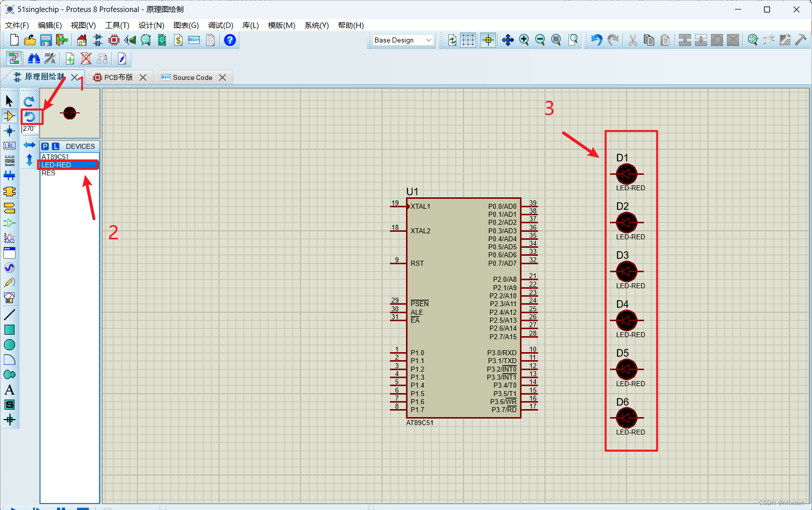The image size is (812, 510).
Task: Click the Zoom to area icon
Action: point(573,40)
